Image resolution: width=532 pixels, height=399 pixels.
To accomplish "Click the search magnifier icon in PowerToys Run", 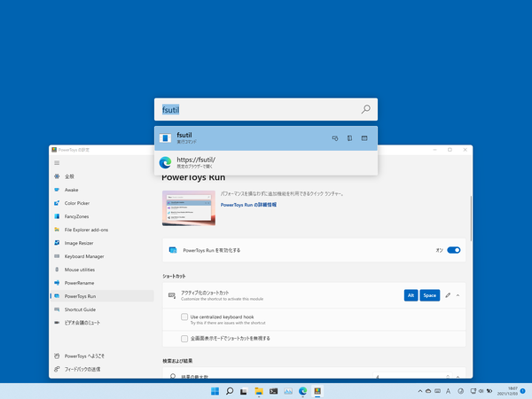I will [365, 110].
